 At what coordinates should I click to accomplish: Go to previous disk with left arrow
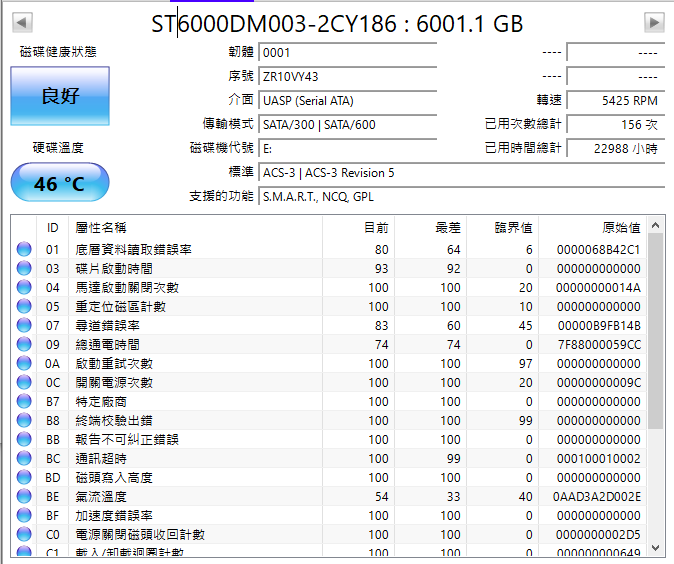pos(22,22)
